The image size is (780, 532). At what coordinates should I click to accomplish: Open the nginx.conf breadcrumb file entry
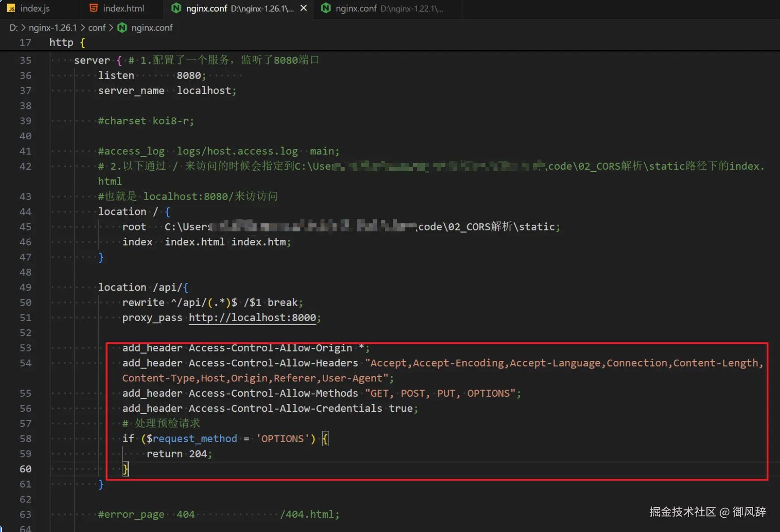tap(152, 28)
